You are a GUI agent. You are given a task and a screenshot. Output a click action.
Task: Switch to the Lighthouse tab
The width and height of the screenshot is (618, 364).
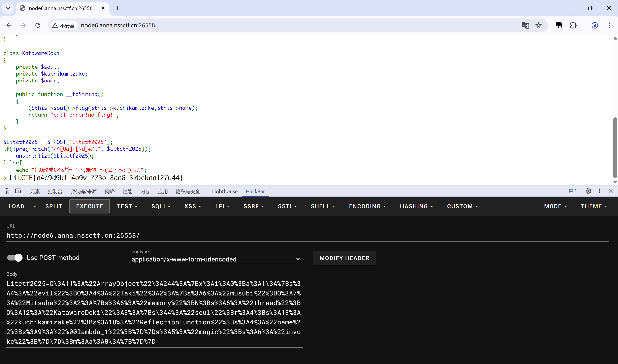(x=225, y=191)
